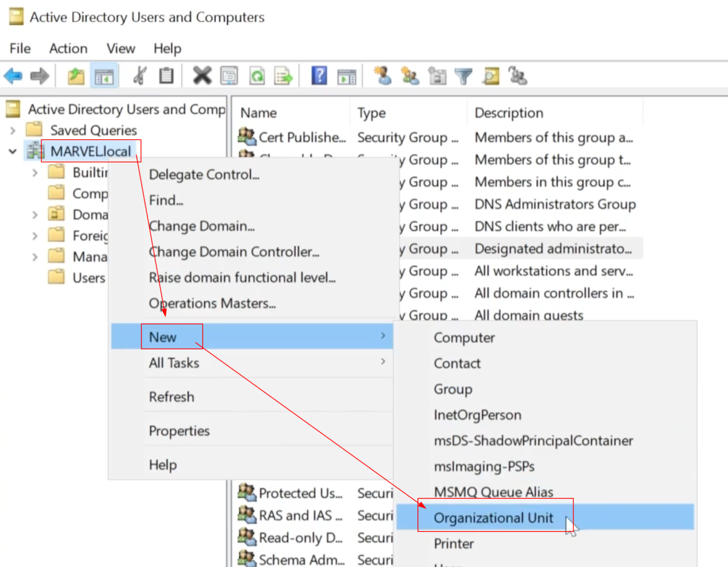Image resolution: width=728 pixels, height=567 pixels.
Task: Click the Refresh toolbar icon
Action: coord(258,76)
